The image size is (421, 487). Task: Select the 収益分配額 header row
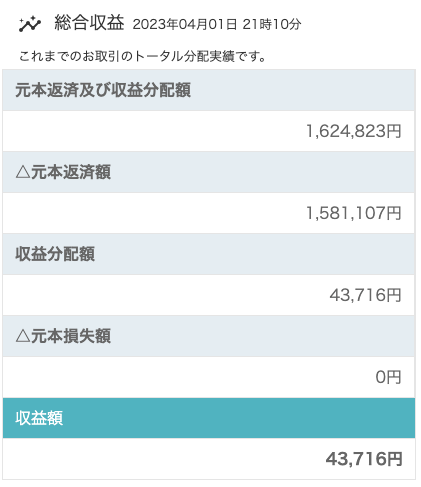(x=209, y=254)
